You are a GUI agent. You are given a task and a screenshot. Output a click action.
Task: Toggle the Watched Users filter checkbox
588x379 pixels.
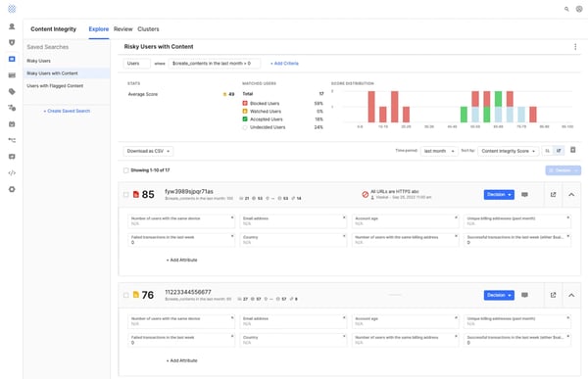pyautogui.click(x=245, y=111)
